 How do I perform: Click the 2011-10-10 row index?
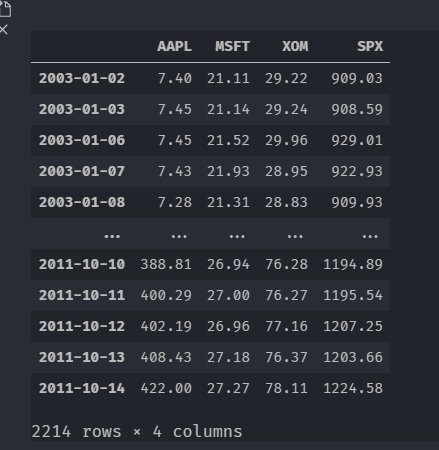point(82,265)
